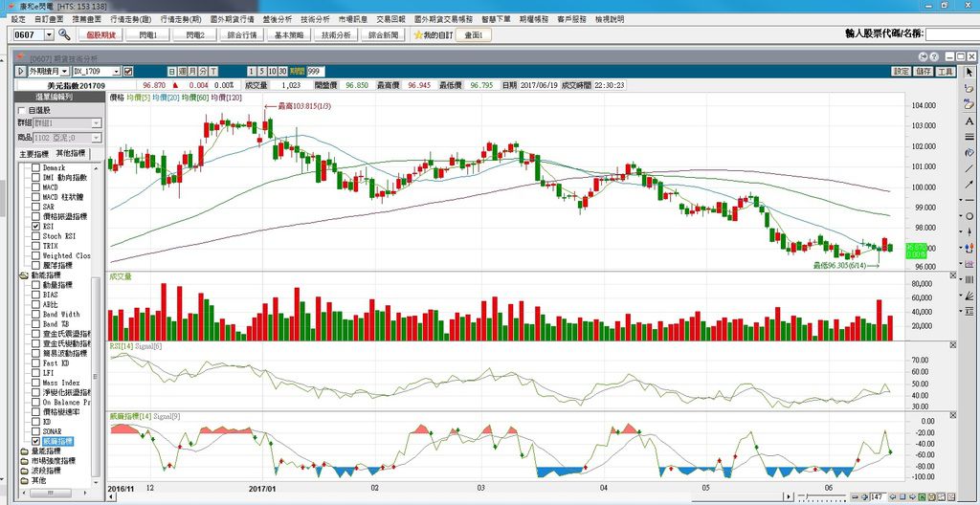Expand the 量能指標 folder
980x505 pixels.
(x=24, y=451)
